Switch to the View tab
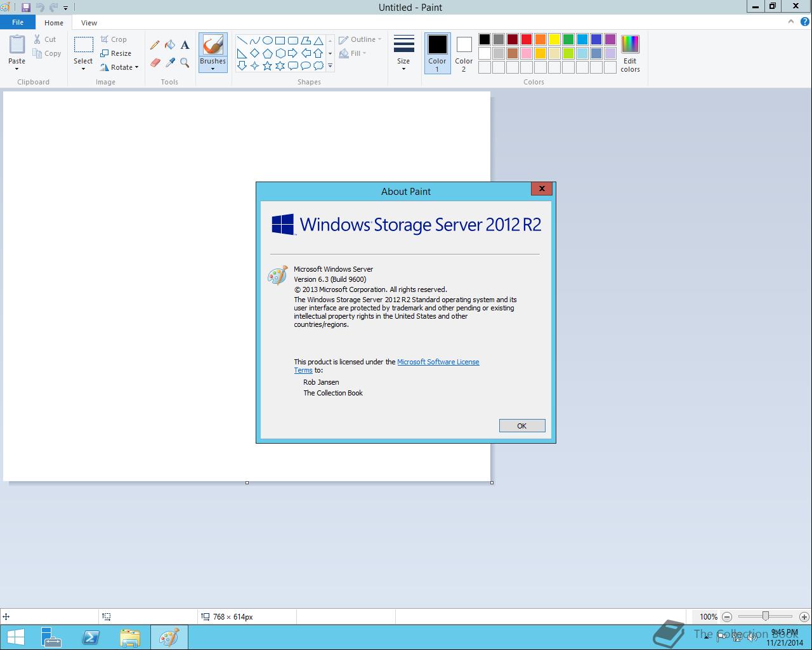Image resolution: width=812 pixels, height=650 pixels. tap(89, 23)
